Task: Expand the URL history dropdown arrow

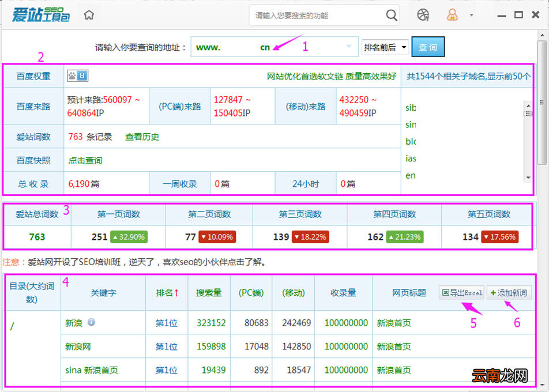Action: pyautogui.click(x=349, y=46)
